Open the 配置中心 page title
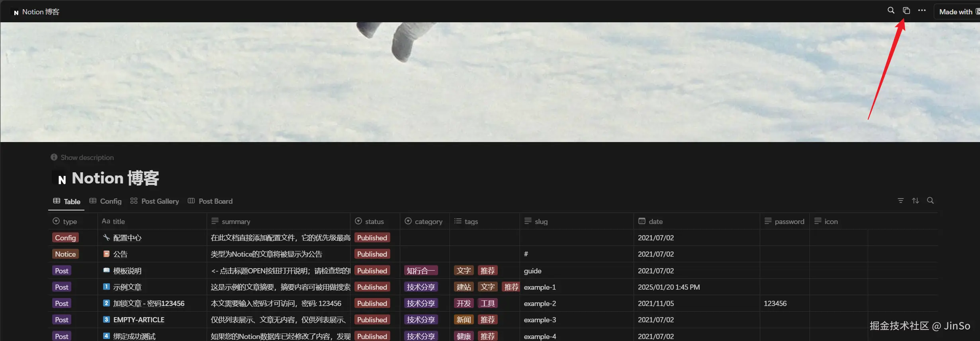Screen dimensions: 980x341 (x=127, y=238)
